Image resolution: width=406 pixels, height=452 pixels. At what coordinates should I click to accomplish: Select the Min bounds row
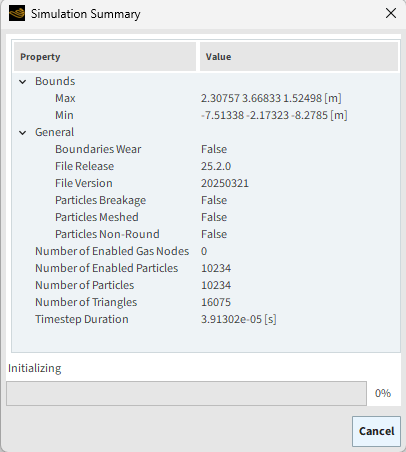click(206, 115)
